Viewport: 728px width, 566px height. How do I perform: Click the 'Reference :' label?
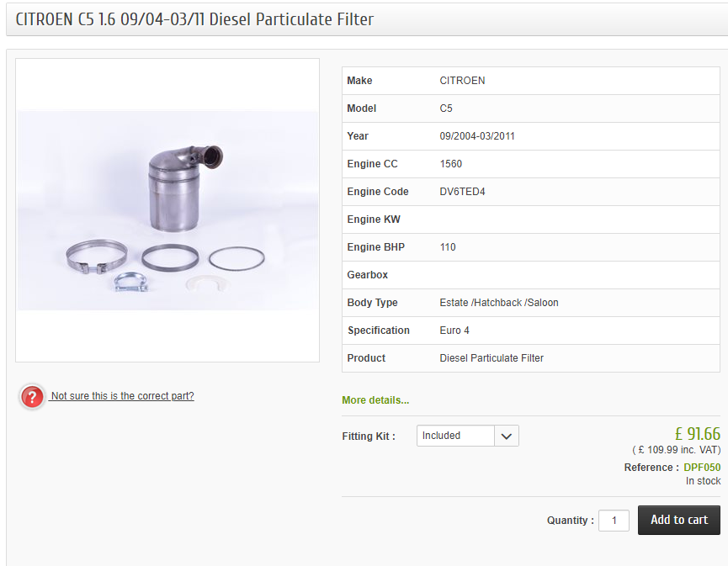651,468
